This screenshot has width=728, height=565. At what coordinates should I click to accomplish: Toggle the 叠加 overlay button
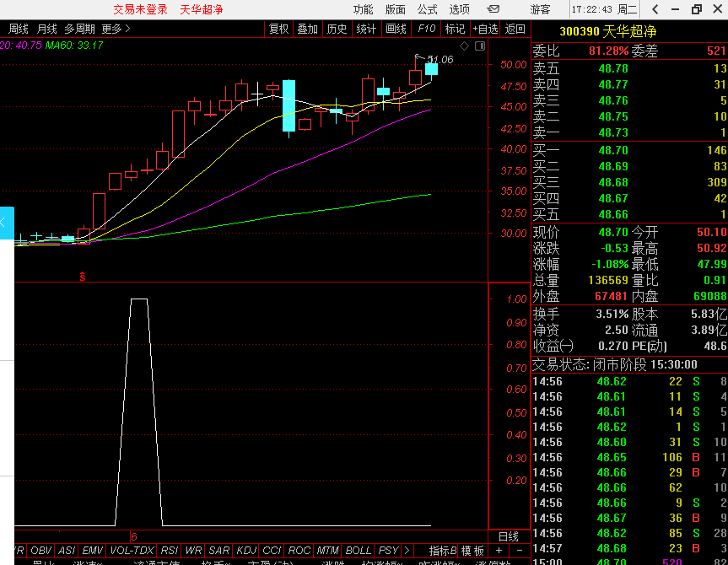308,29
